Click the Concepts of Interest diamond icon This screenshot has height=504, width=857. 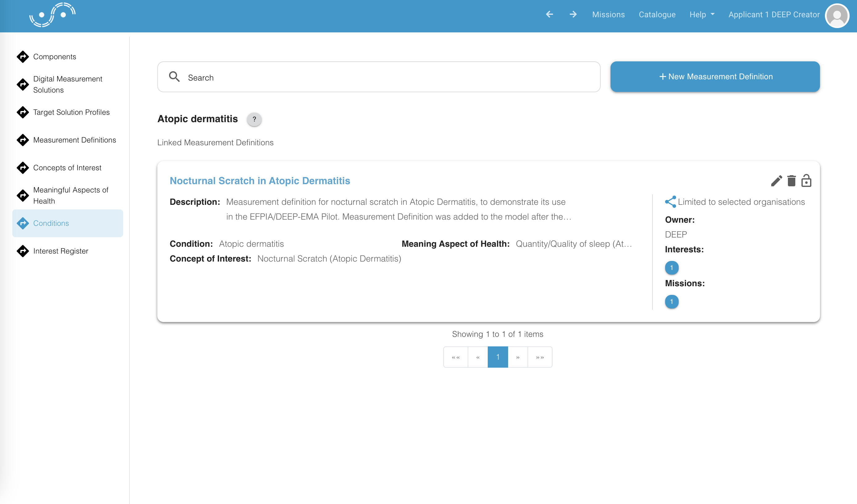(x=23, y=168)
